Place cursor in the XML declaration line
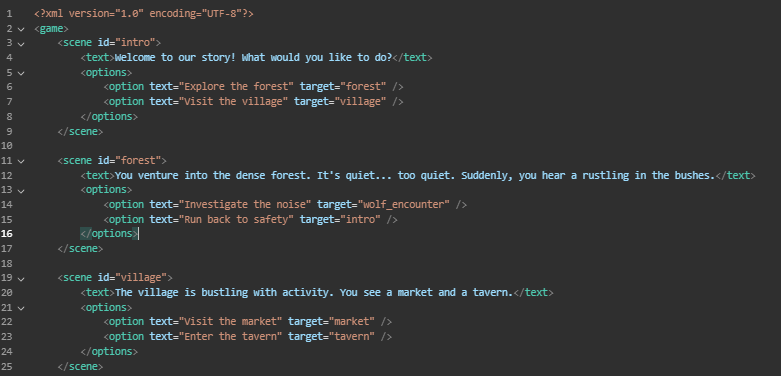 pos(143,13)
